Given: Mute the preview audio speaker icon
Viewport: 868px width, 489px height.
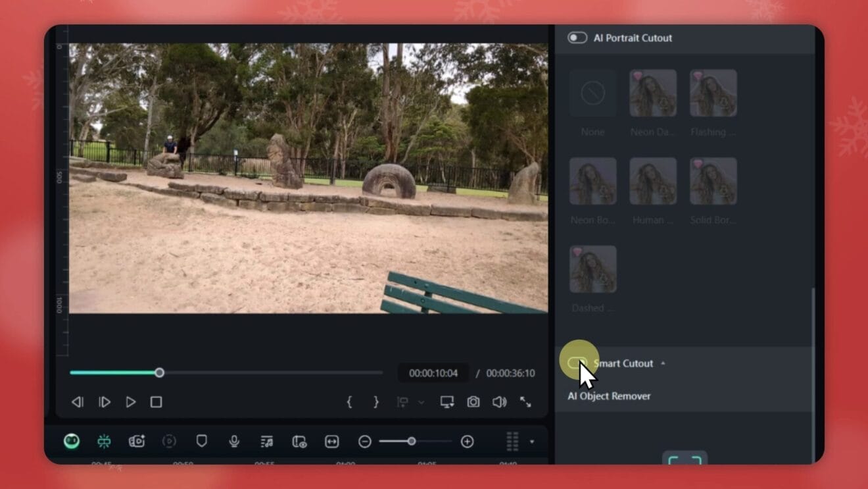Looking at the screenshot, I should [x=499, y=402].
